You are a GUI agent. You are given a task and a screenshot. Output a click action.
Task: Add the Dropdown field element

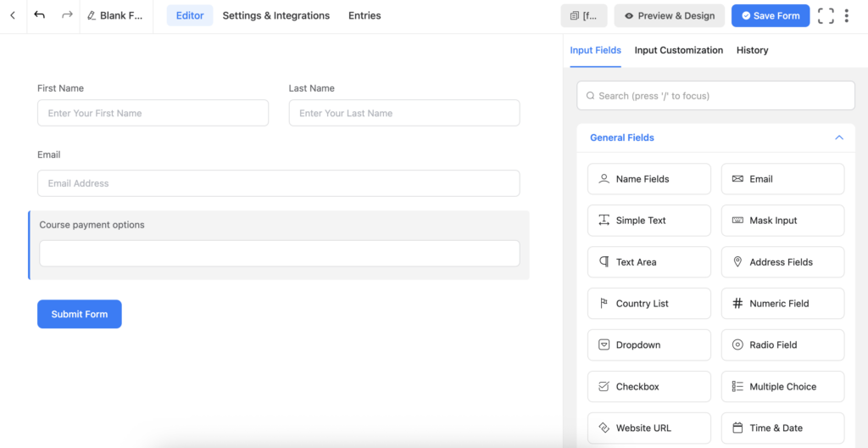[x=648, y=345]
